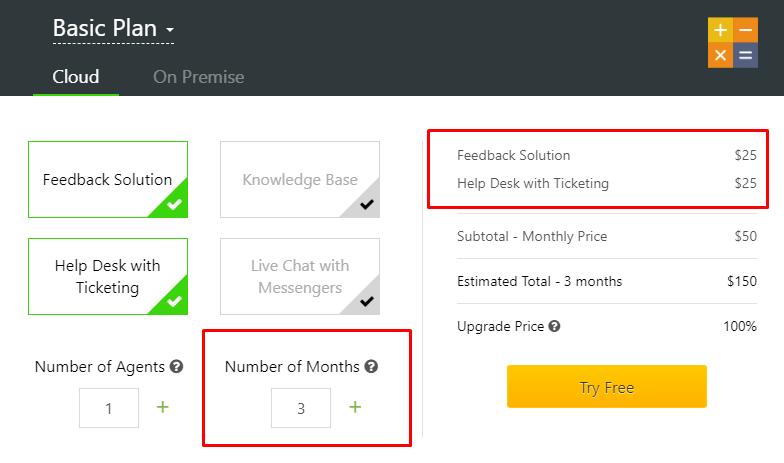Click the Try Free button
784x463 pixels.
tap(606, 387)
